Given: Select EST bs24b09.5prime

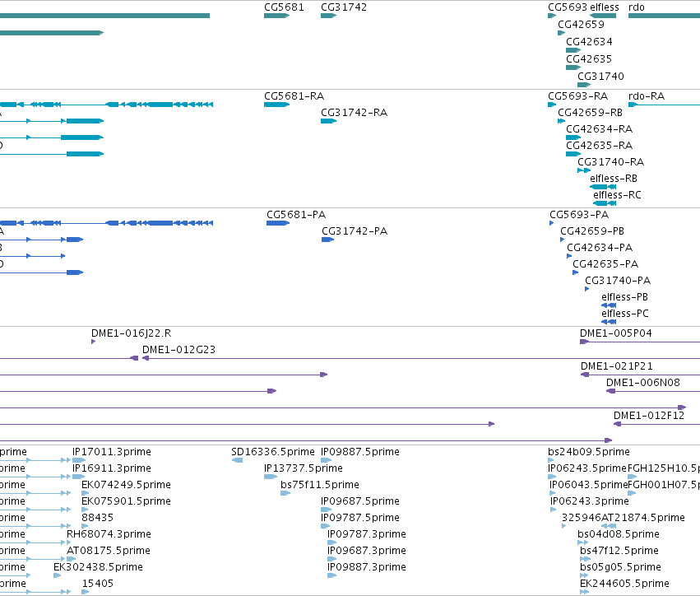Looking at the screenshot, I should 551,460.
